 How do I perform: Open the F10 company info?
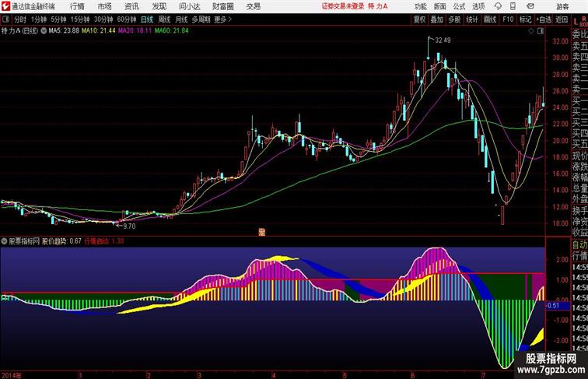point(508,19)
